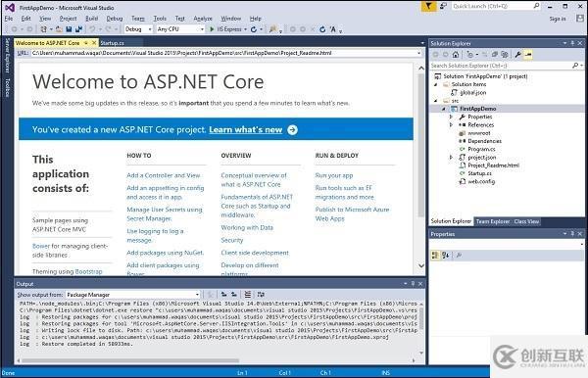This screenshot has width=588, height=378.
Task: Click the Redo toolbar icon
Action: coord(108,29)
